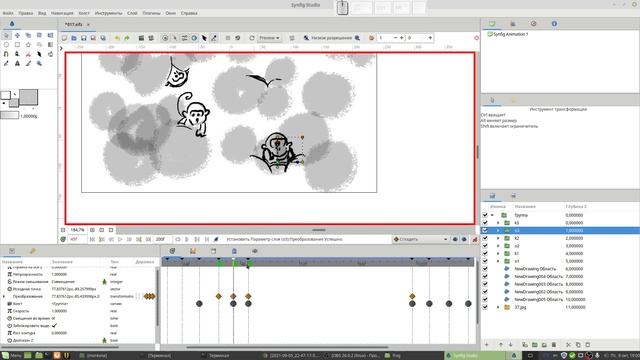
Task: Toggle visibility of the k1 layer
Action: [x=485, y=253]
